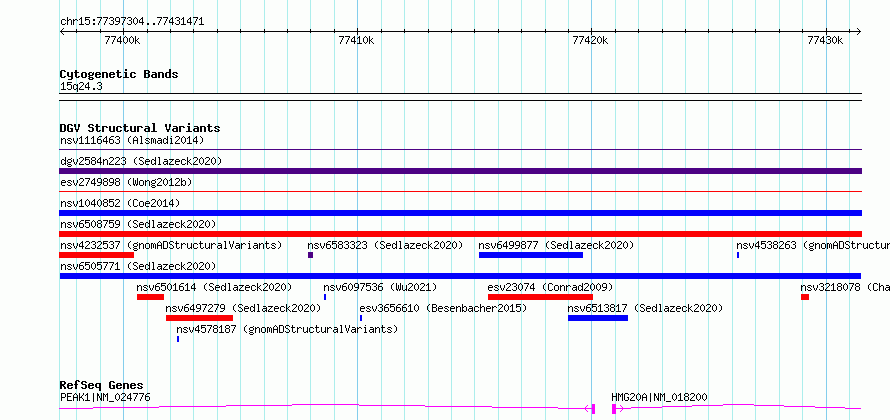890x420 pixels.
Task: Click the nsv6501614 (Sedlazeck2020) label
Action: pyautogui.click(x=214, y=287)
